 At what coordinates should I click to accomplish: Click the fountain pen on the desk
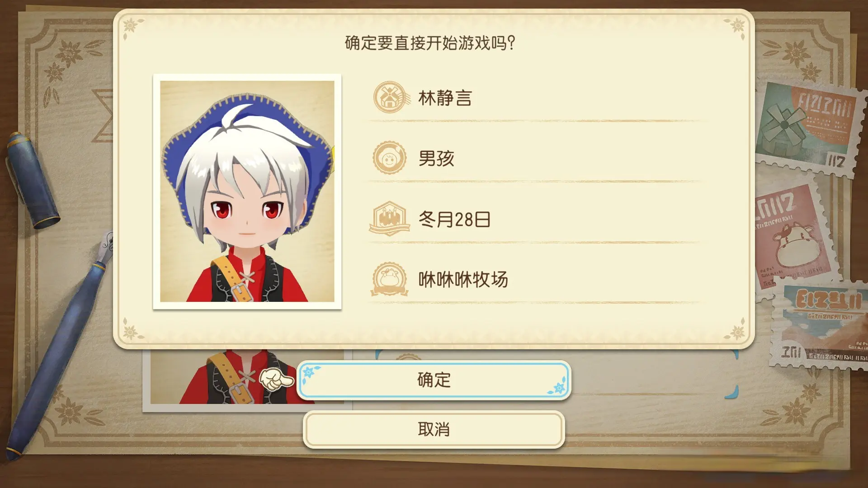click(x=59, y=343)
